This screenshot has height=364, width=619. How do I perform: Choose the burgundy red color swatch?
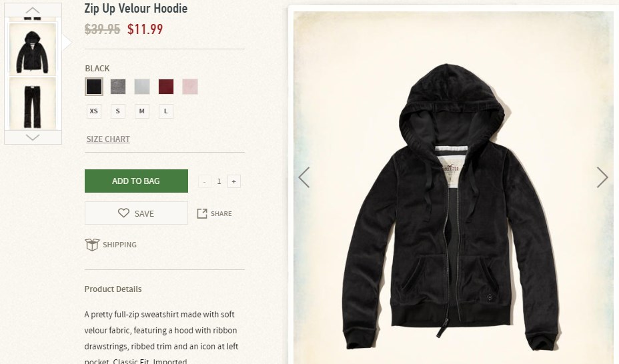coord(166,87)
